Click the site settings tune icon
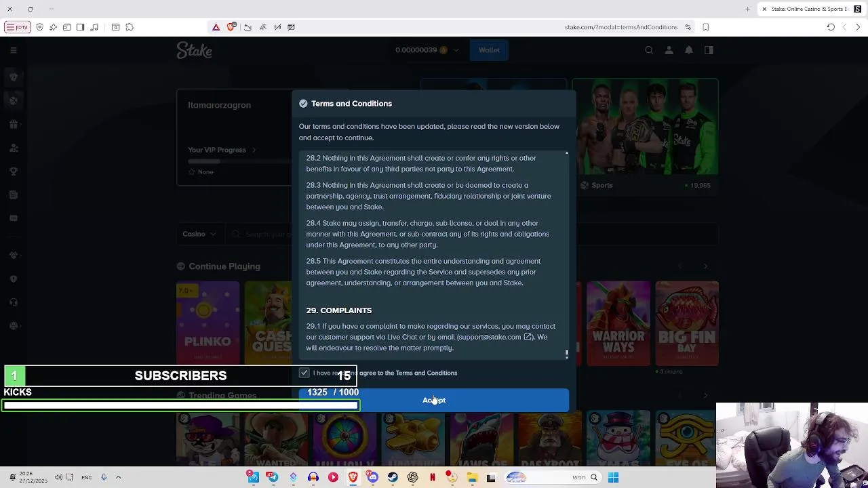Viewport: 868px width, 488px height. (688, 27)
